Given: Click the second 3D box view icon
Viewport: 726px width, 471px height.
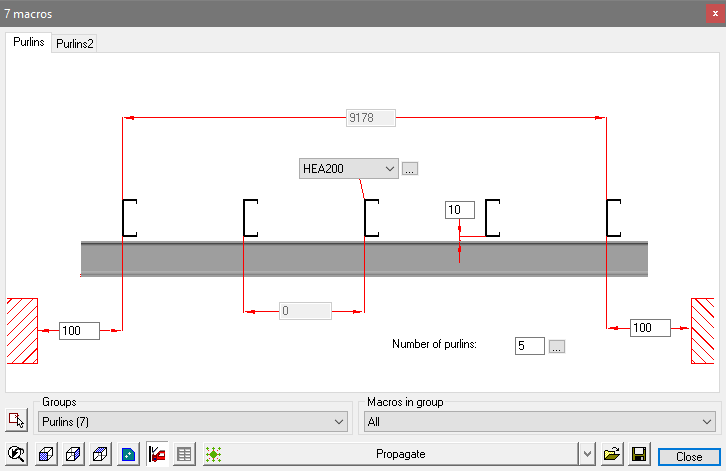Looking at the screenshot, I should coord(73,454).
